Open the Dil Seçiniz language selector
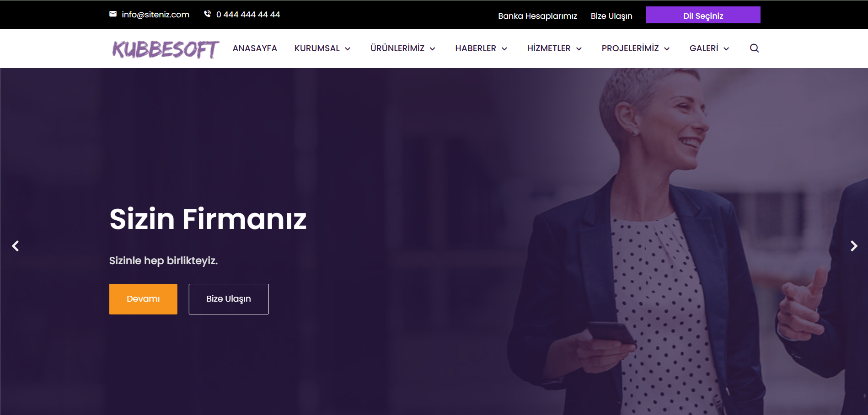 pyautogui.click(x=703, y=15)
